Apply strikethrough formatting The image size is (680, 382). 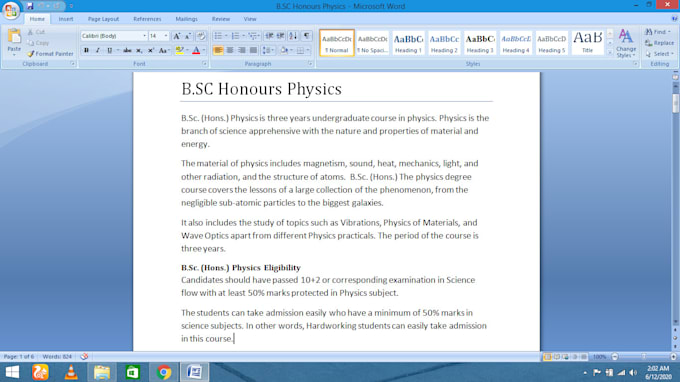tap(127, 50)
